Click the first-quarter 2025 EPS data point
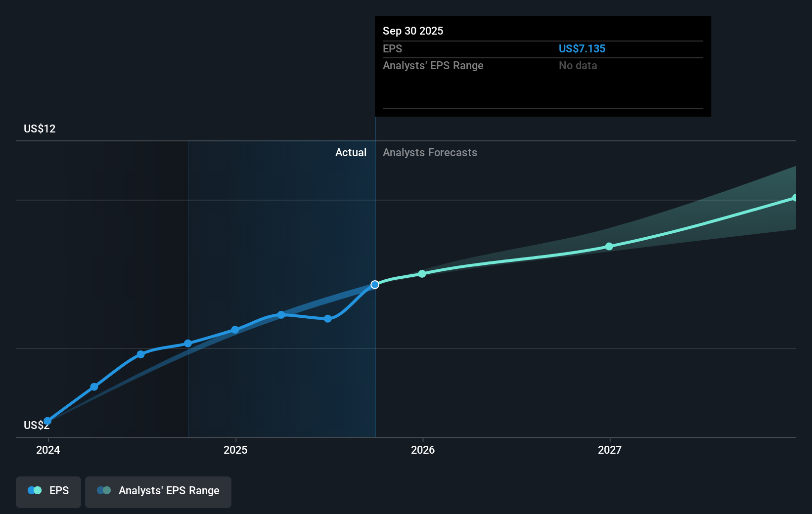The image size is (812, 514). pyautogui.click(x=281, y=315)
